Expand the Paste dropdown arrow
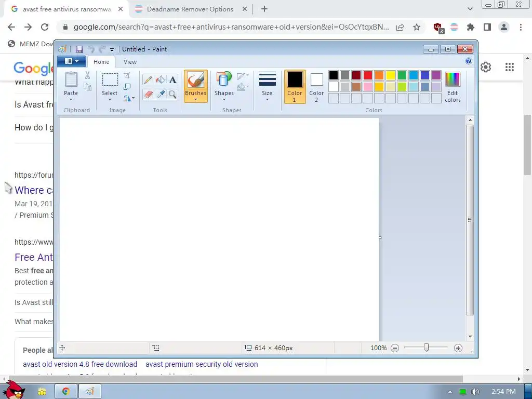This screenshot has height=399, width=532. [x=71, y=99]
